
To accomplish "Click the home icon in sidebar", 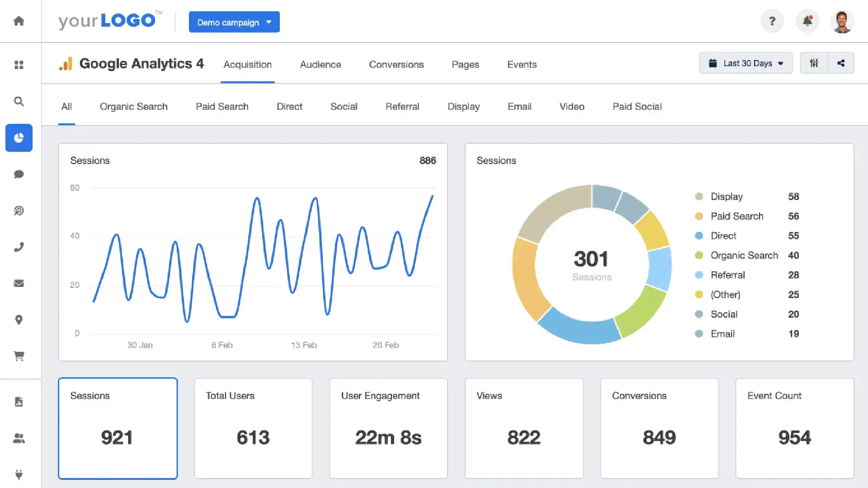I will (x=19, y=21).
